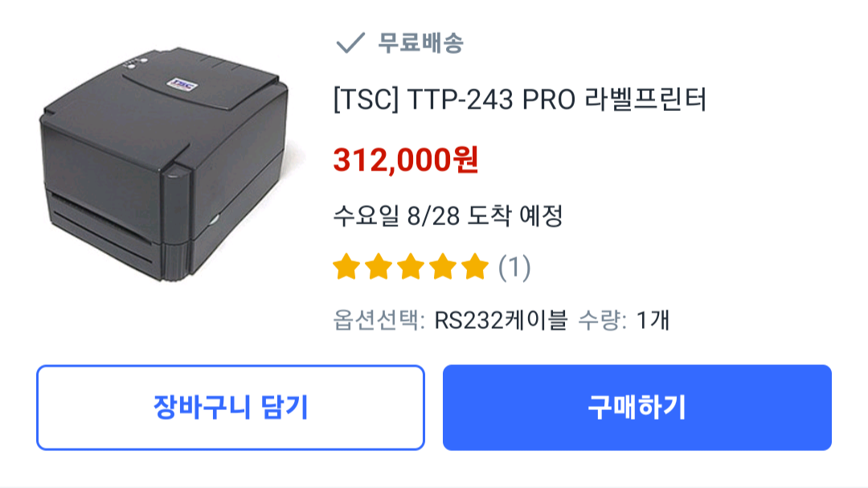Click the 옵션선택 label
868x488 pixels.
(378, 320)
